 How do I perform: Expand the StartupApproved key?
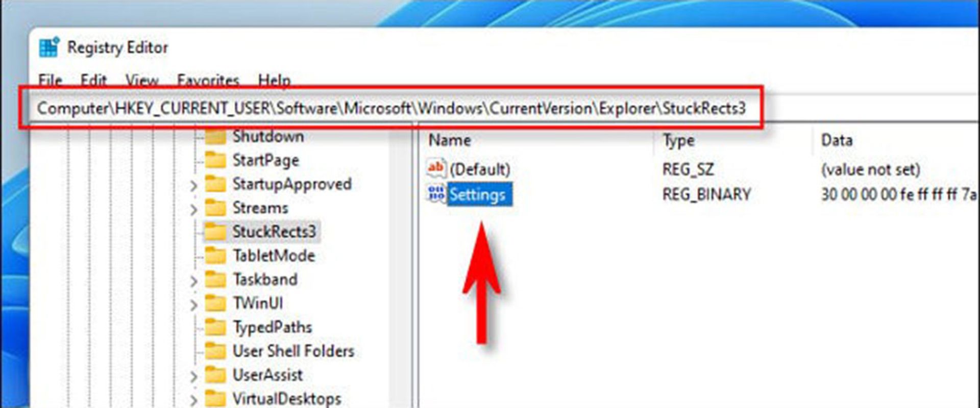click(193, 186)
